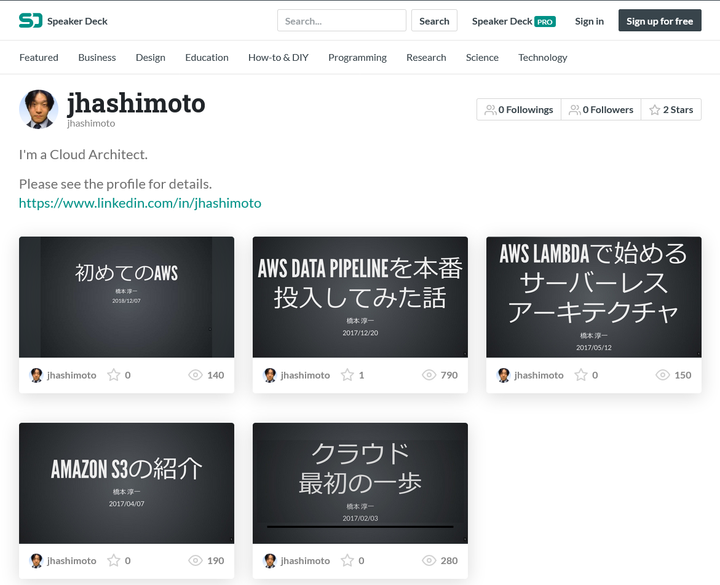Open the Featured category
The height and width of the screenshot is (585, 720).
click(x=39, y=57)
